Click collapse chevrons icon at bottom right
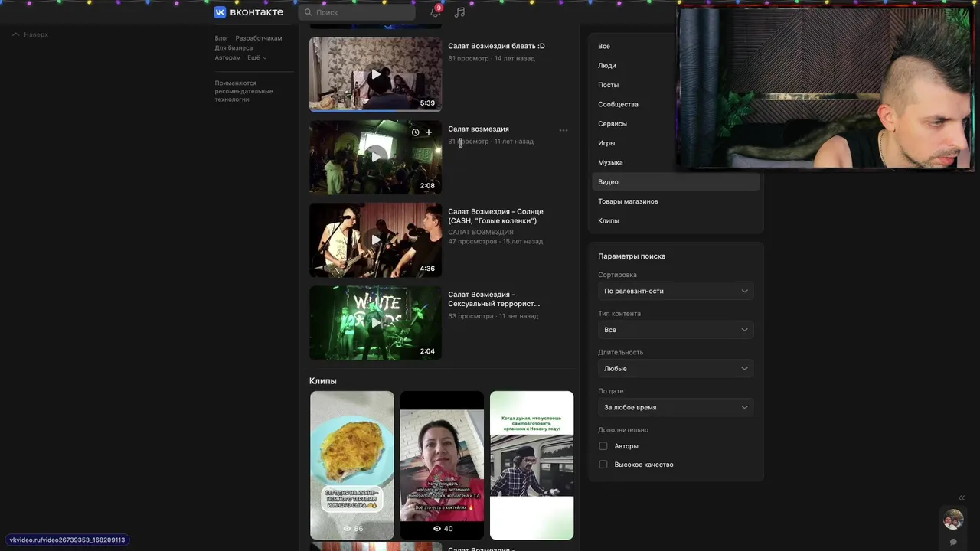 coord(962,498)
